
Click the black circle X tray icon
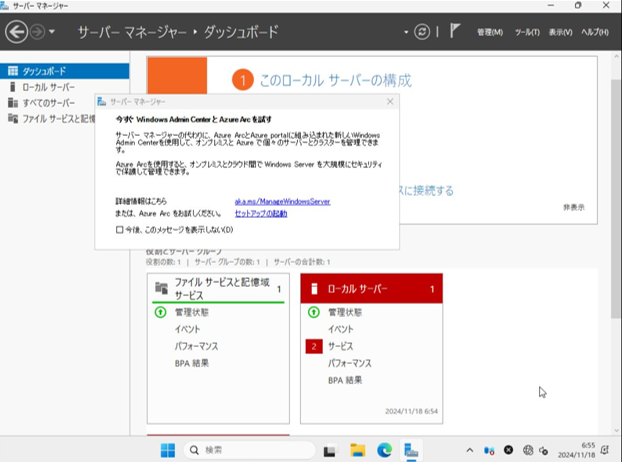pos(508,450)
